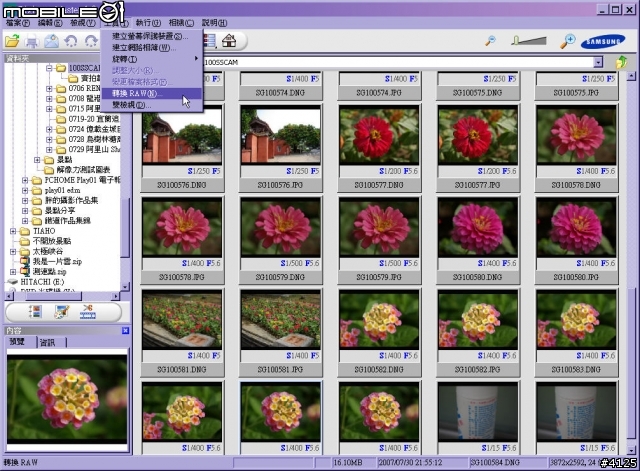
Task: Open the 編輯(E) menu
Action: click(50, 23)
